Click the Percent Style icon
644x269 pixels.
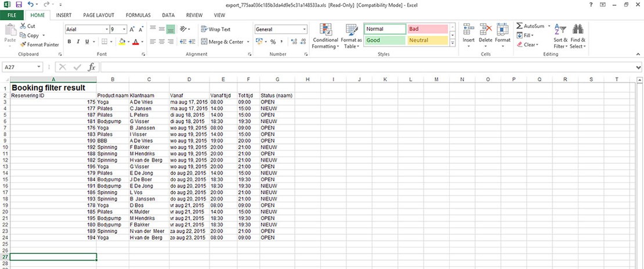(273, 42)
